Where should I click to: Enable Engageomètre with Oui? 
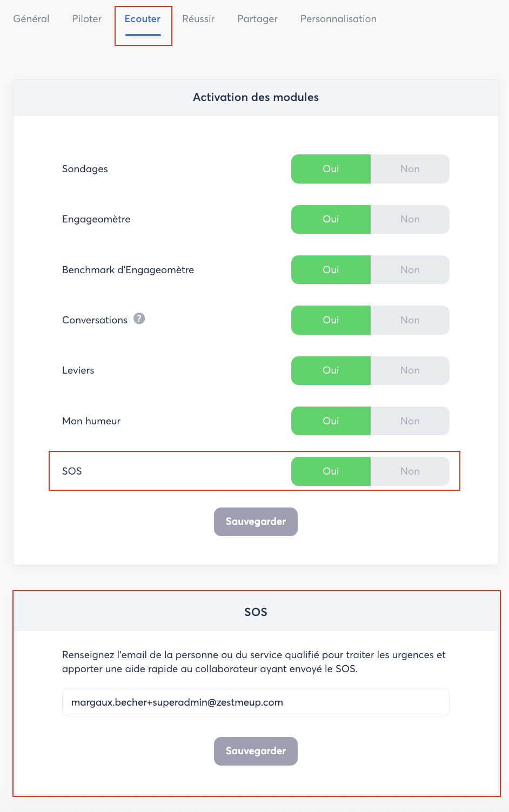pos(331,219)
